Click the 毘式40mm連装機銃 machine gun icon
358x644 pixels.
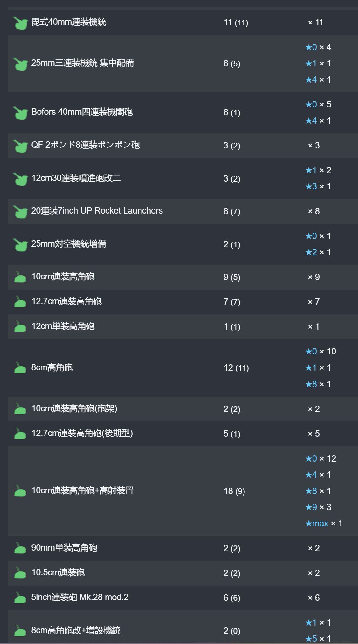point(20,23)
